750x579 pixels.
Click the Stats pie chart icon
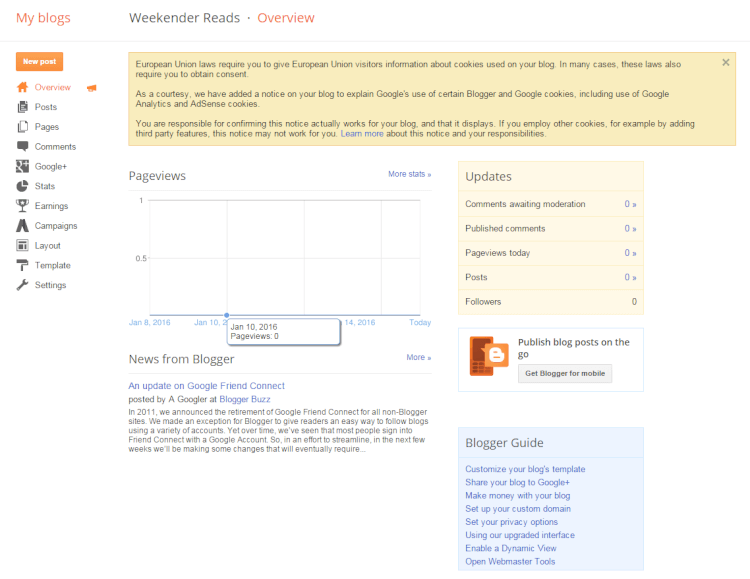pyautogui.click(x=22, y=186)
